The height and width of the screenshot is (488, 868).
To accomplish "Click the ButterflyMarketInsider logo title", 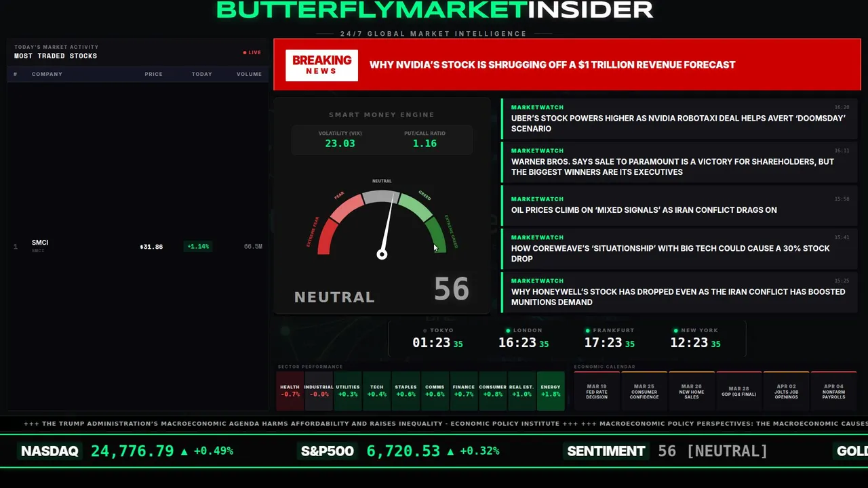I will [434, 9].
